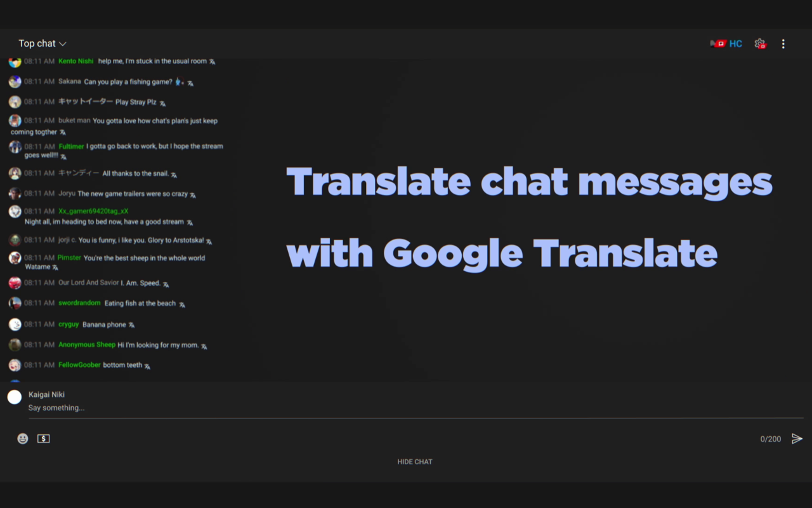The height and width of the screenshot is (508, 812).
Task: Translate swordrandom's beach message
Action: pyautogui.click(x=182, y=304)
